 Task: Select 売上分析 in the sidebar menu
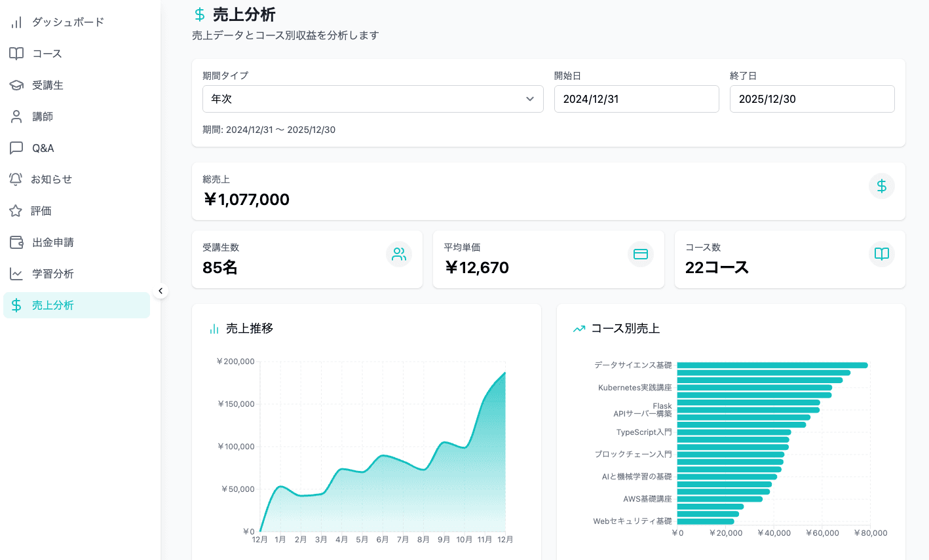click(x=52, y=305)
